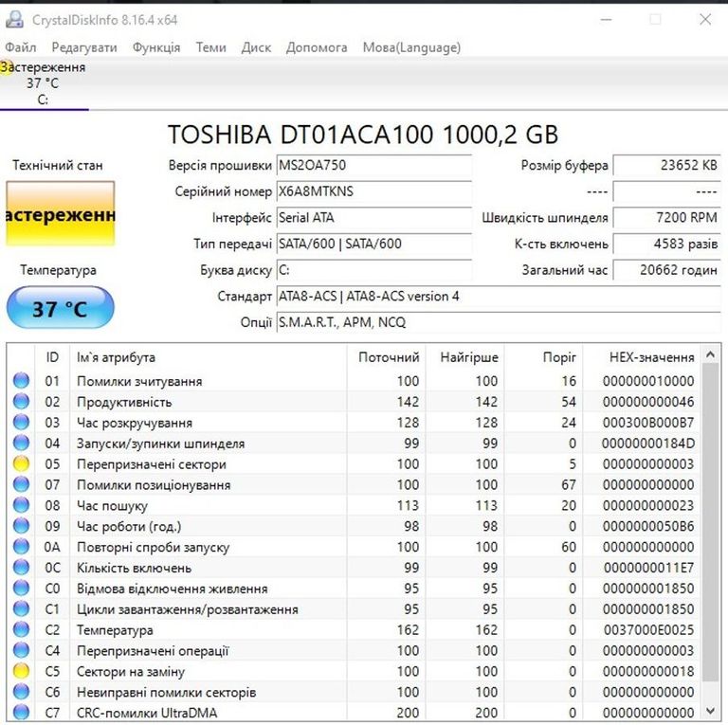Viewport: 728px width, 725px height.
Task: Close the CrystalDiskInfo window
Action: pos(705,20)
